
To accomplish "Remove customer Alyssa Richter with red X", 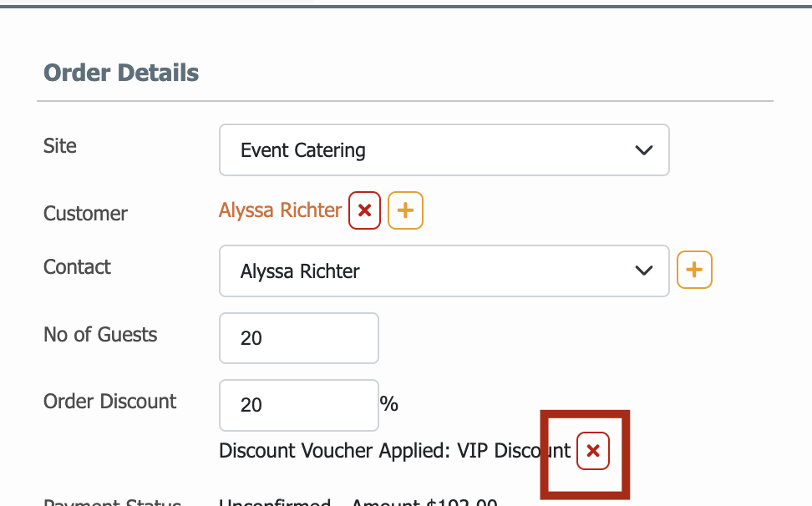I will [x=364, y=210].
